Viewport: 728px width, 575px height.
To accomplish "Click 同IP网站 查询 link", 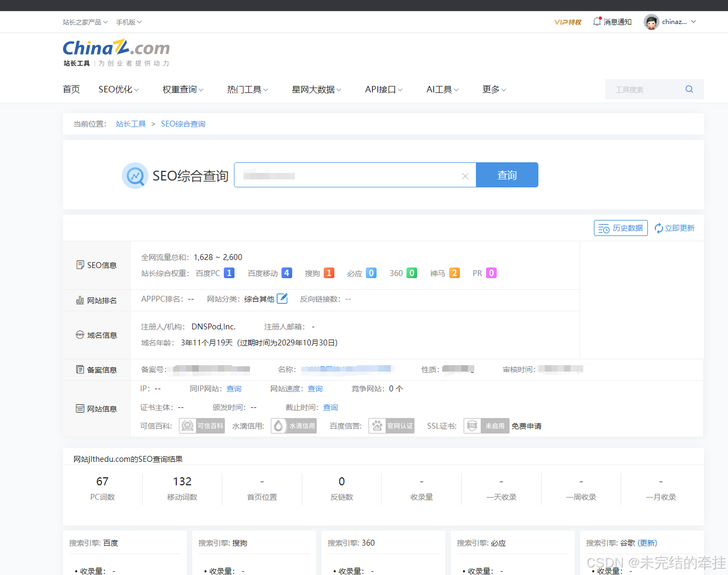I will (234, 389).
